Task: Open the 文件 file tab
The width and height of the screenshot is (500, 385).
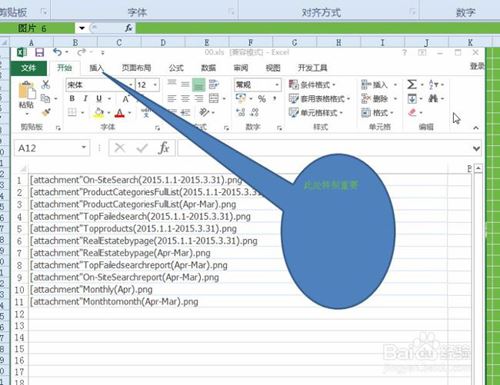Action: pos(28,68)
